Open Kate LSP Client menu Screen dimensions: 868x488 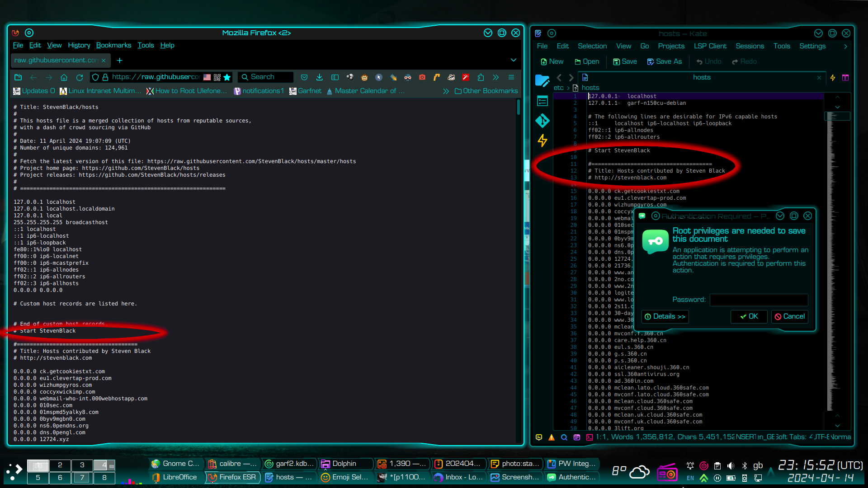tap(710, 46)
